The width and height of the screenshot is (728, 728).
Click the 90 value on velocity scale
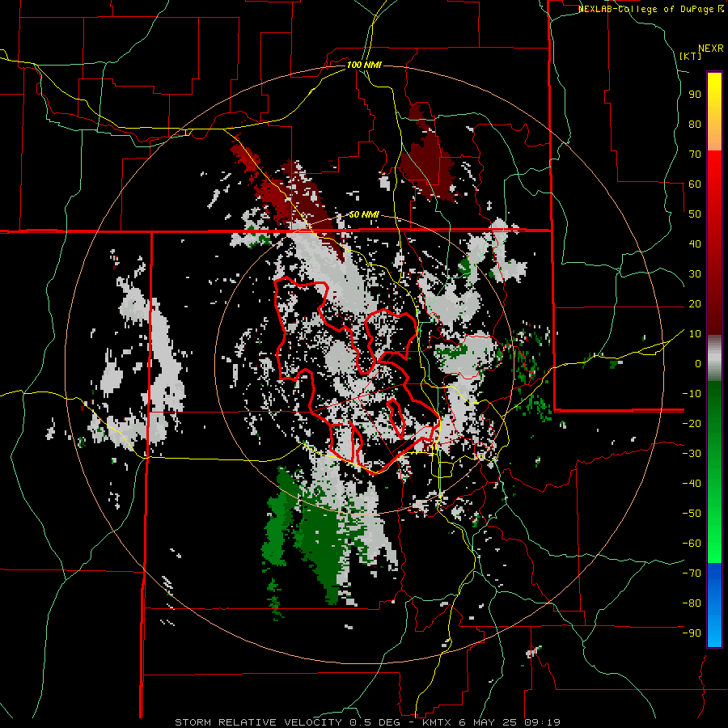[695, 95]
